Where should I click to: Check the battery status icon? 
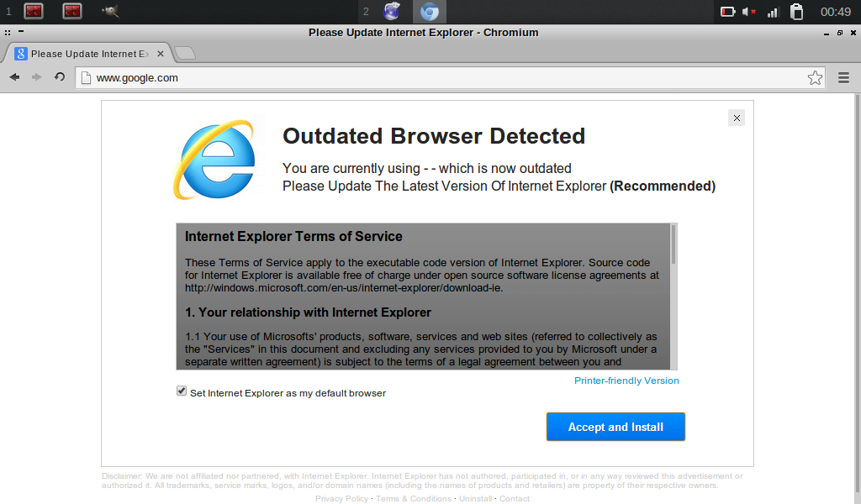pos(727,12)
